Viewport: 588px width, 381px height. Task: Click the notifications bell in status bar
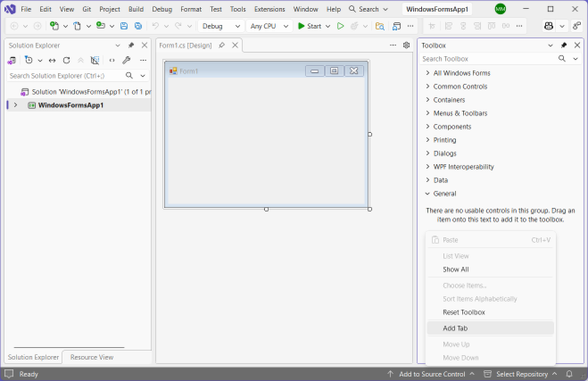coord(569,374)
